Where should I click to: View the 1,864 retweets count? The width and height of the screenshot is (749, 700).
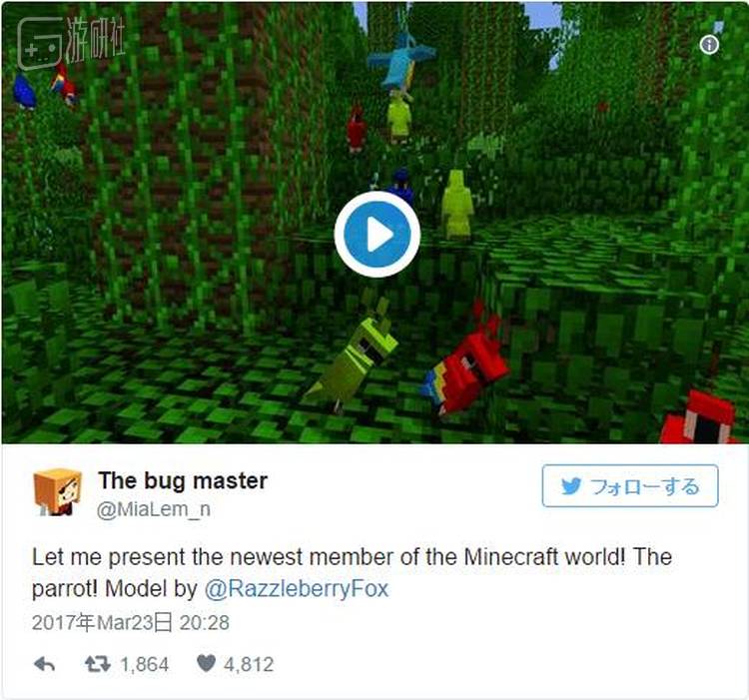[x=144, y=664]
